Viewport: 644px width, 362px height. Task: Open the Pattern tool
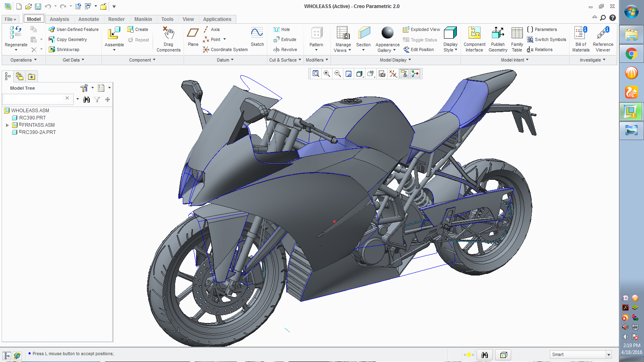click(x=316, y=33)
